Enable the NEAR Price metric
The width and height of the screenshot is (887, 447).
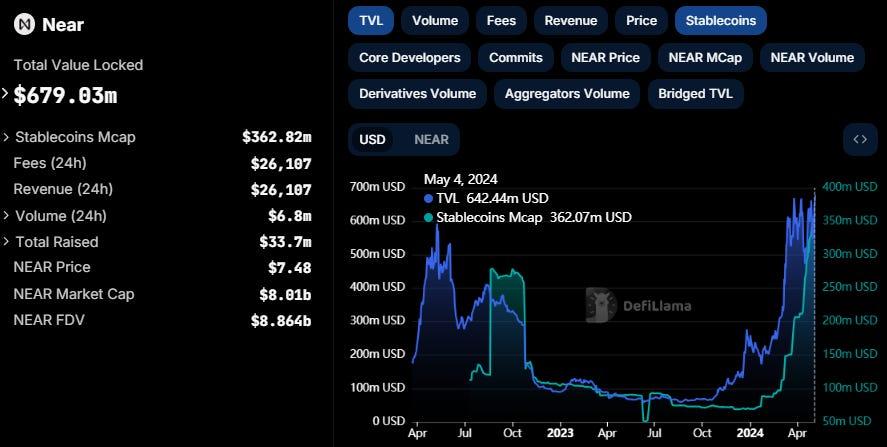(605, 58)
